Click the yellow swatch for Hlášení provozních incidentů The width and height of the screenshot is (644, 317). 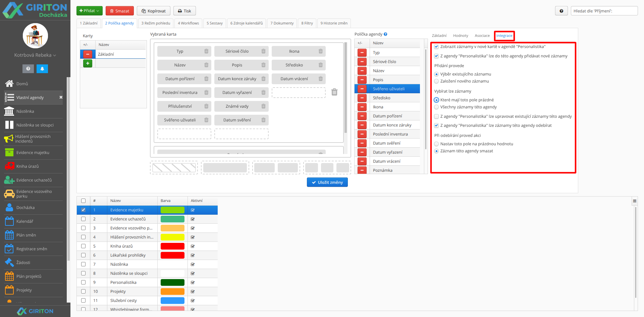pyautogui.click(x=172, y=237)
